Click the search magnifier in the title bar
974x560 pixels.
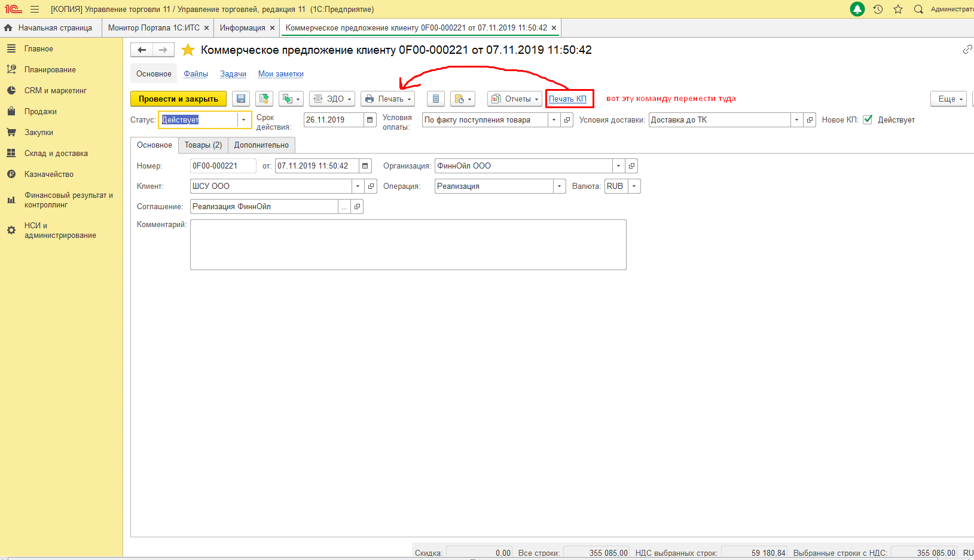(x=918, y=9)
